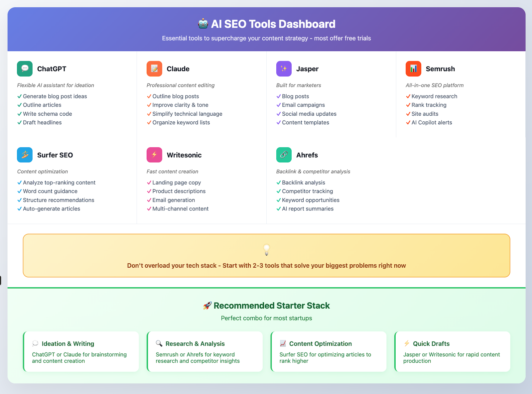
Task: Click the AI SEO Tools Dashboard title
Action: coord(273,24)
